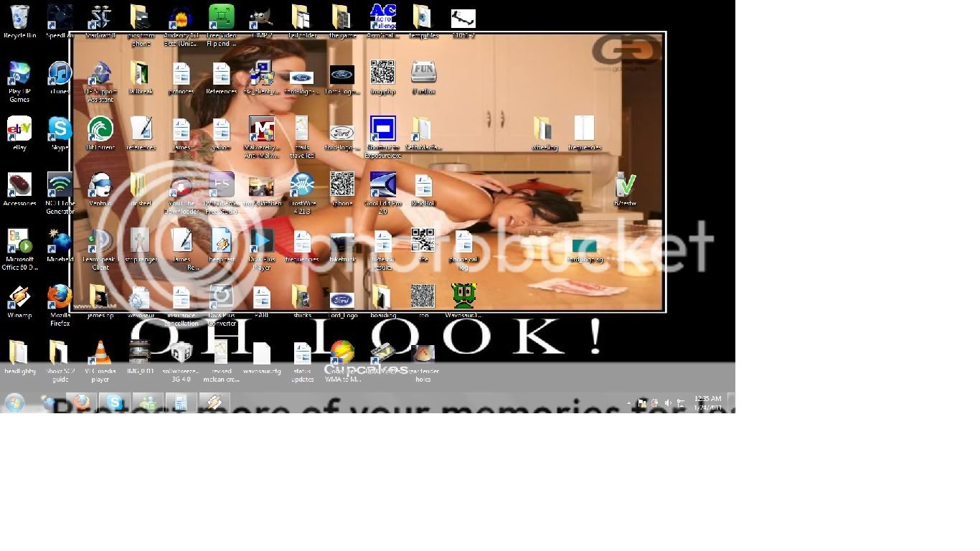Open VLC media player desktop shortcut
Viewport: 980px width, 551px height.
click(x=100, y=353)
